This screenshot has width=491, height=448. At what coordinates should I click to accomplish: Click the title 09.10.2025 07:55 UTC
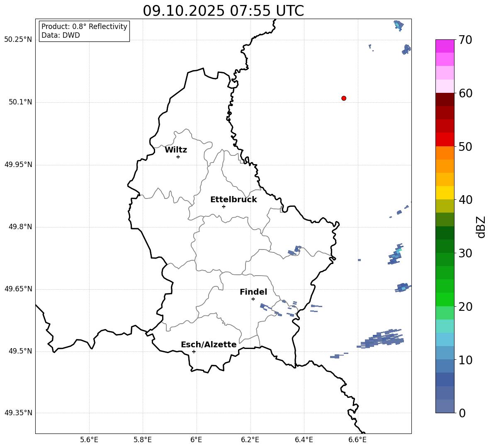[x=223, y=11]
